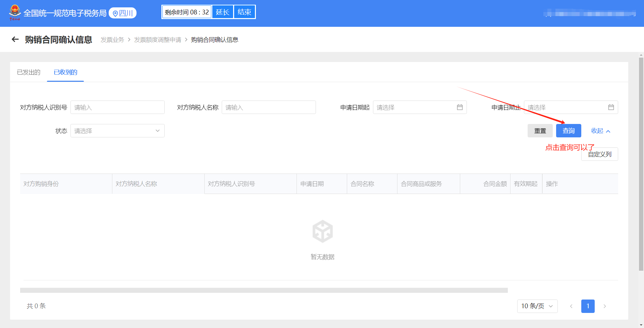Open calendar icon in 申请日期起 field
The height and width of the screenshot is (328, 644).
(x=460, y=107)
